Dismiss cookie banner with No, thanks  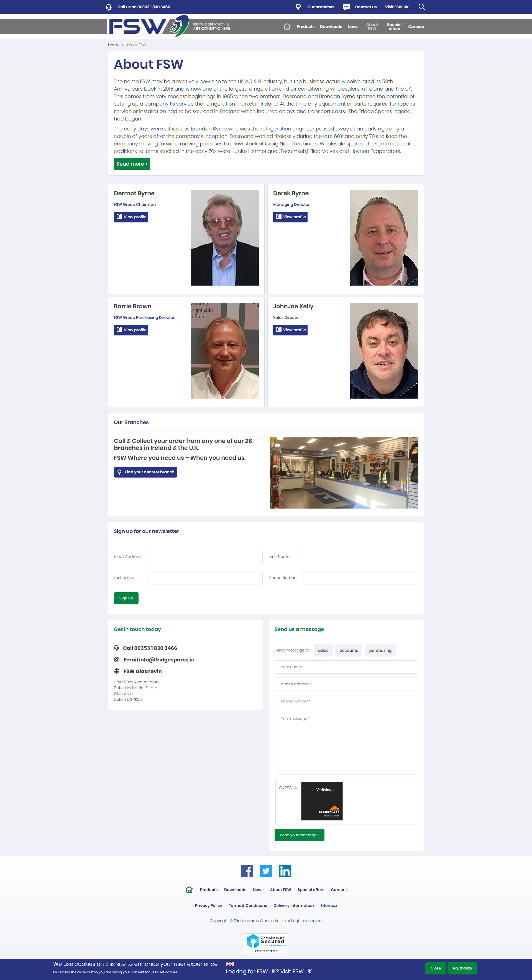[462, 968]
